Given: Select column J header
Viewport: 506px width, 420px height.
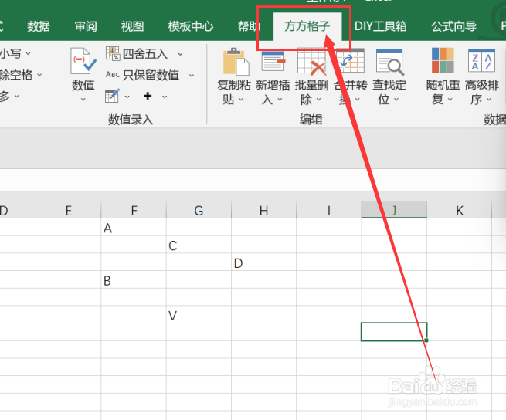Looking at the screenshot, I should (x=394, y=210).
